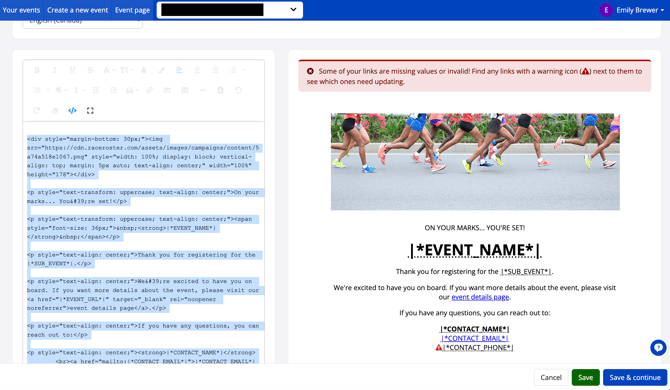This screenshot has height=390, width=670.
Task: Toggle italic formatting in the editor toolbar
Action: [54, 70]
